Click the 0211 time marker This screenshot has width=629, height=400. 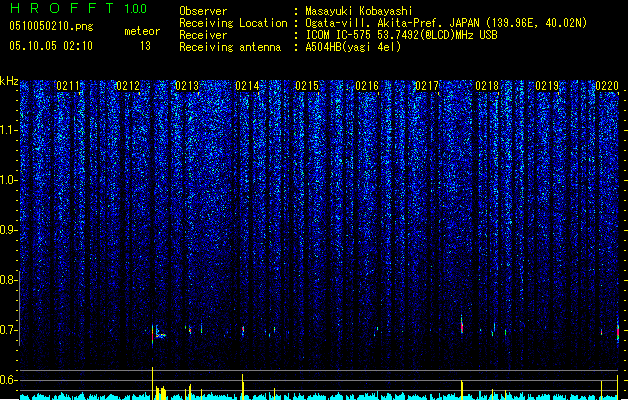68,86
